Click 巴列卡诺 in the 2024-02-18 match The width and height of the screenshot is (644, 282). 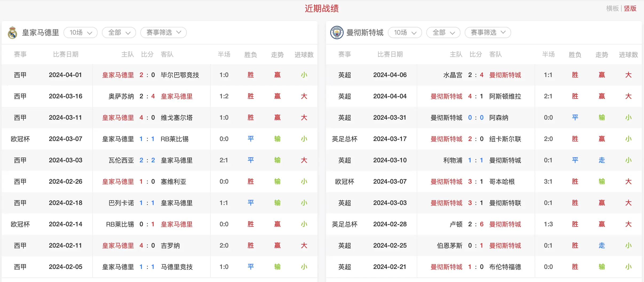coord(121,203)
